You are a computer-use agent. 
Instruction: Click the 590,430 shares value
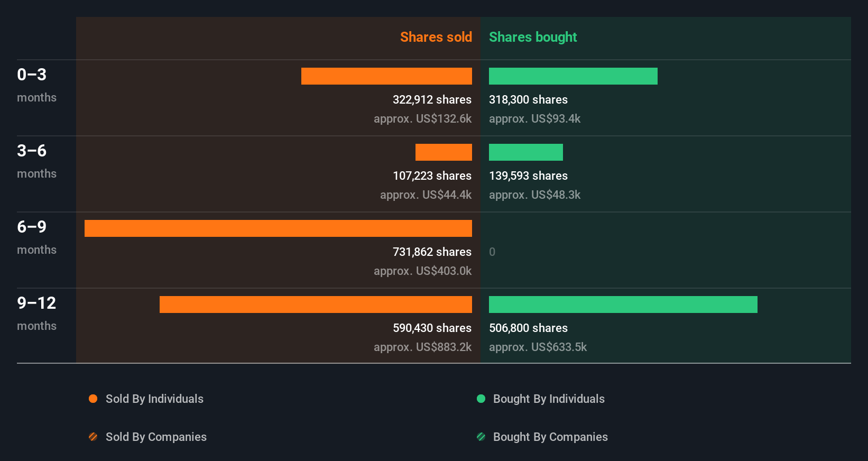tap(432, 328)
